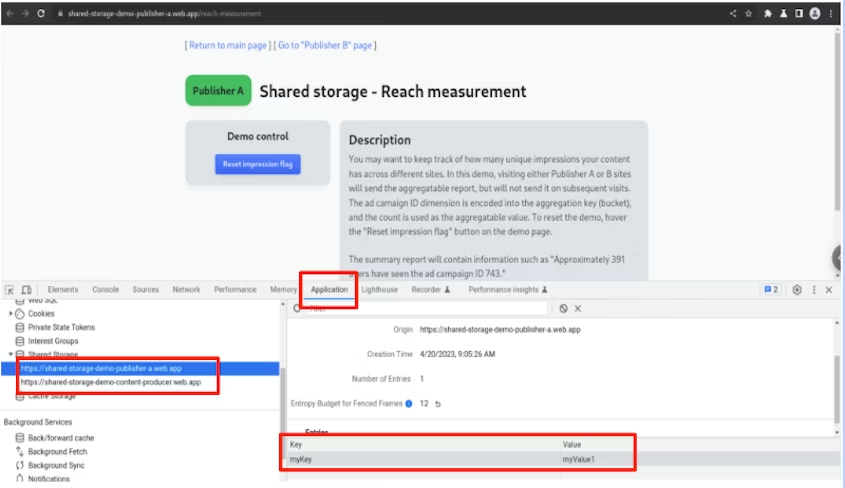The width and height of the screenshot is (845, 488).
Task: Click the storage Filter input field
Action: [420, 309]
